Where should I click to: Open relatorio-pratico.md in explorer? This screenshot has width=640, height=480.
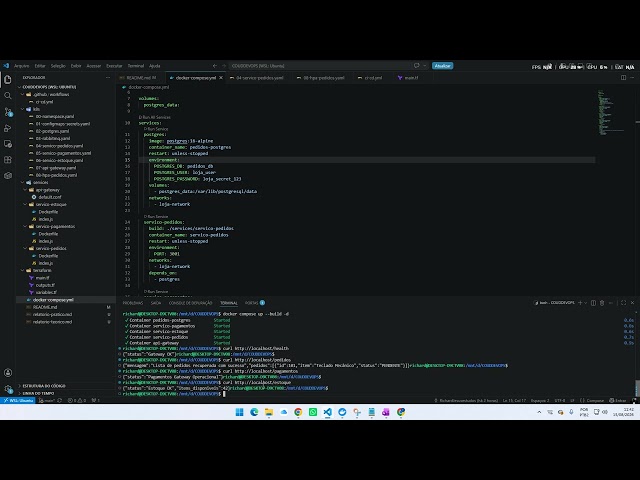(52, 314)
